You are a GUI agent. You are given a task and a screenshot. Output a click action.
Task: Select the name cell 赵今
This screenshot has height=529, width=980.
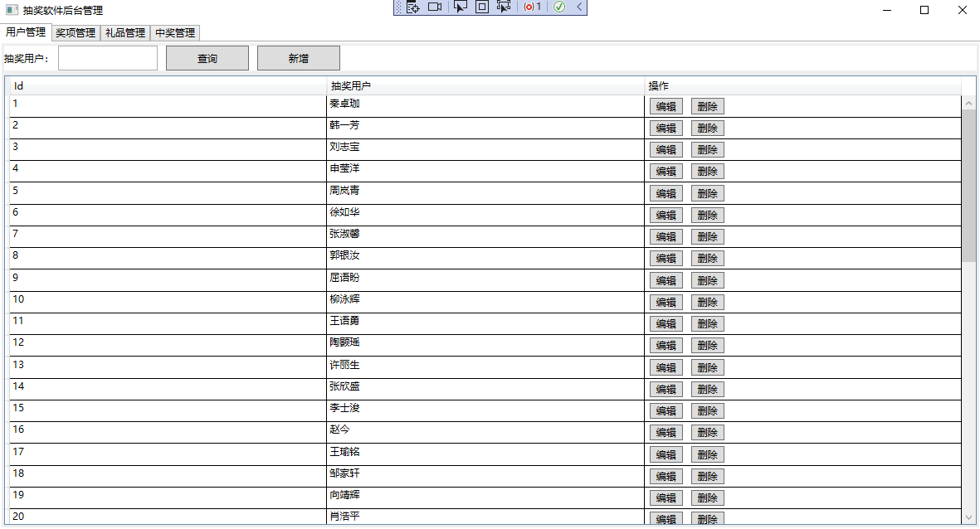tap(485, 432)
